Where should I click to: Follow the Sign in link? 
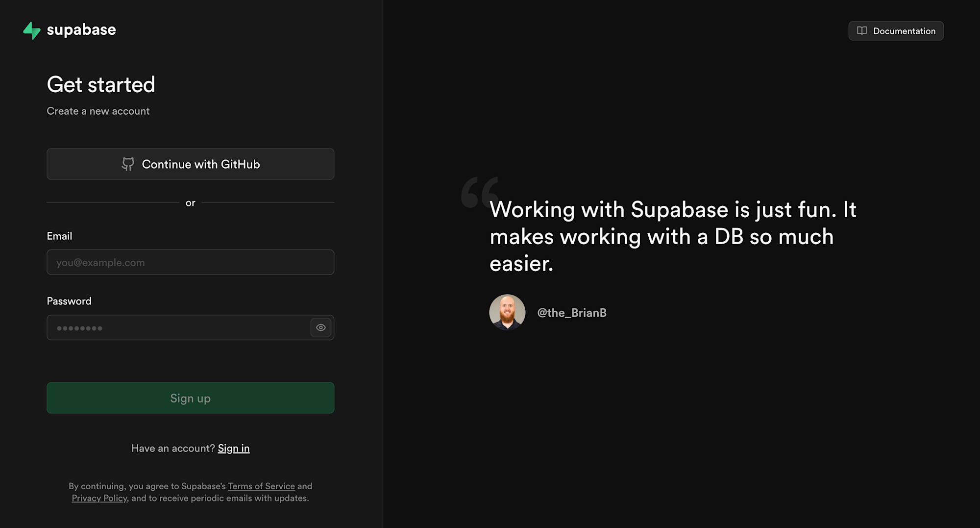click(234, 448)
